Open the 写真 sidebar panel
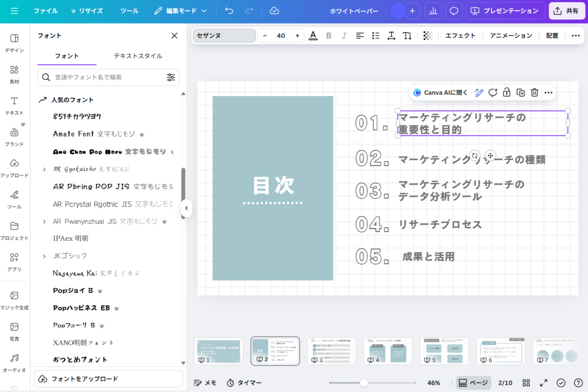 click(x=14, y=331)
